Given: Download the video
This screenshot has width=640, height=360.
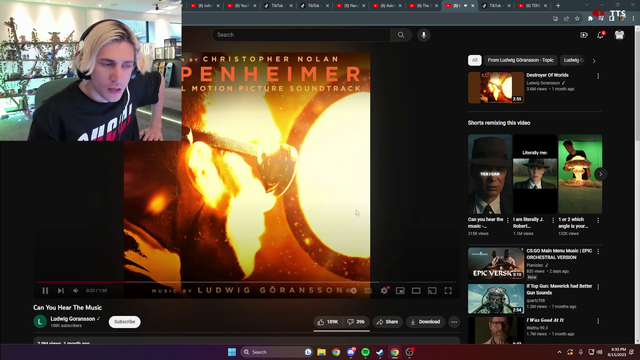Looking at the screenshot, I should pos(425,322).
